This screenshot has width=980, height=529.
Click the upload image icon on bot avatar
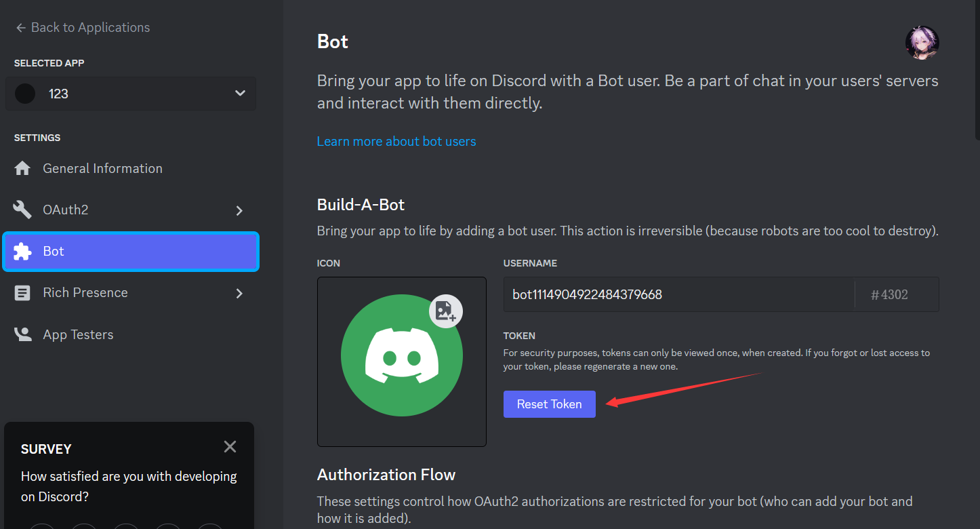[x=446, y=311]
